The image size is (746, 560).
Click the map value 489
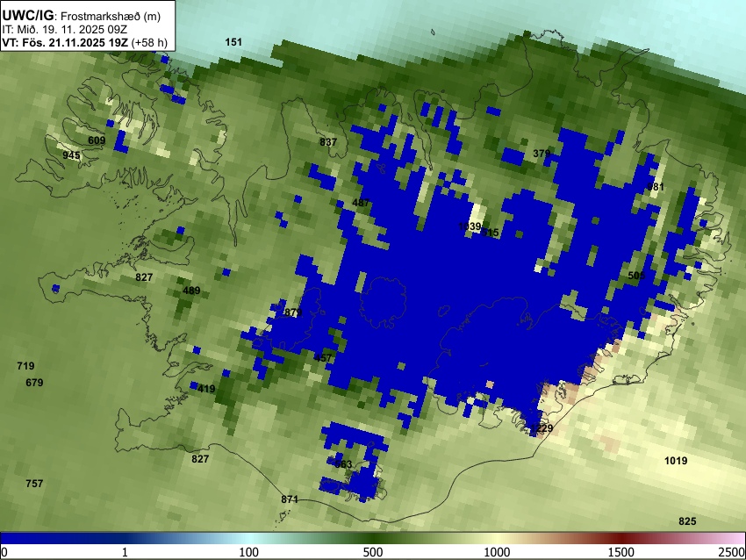191,291
